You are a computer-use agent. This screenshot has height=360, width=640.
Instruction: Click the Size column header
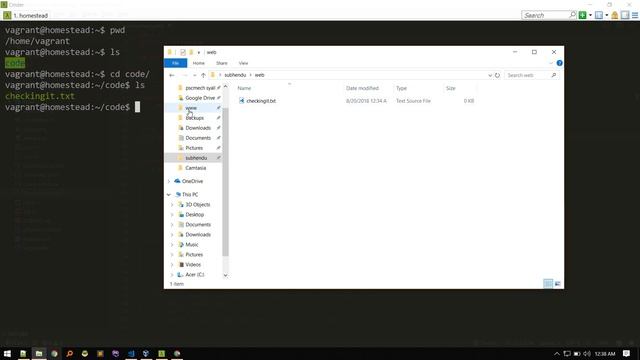point(451,88)
